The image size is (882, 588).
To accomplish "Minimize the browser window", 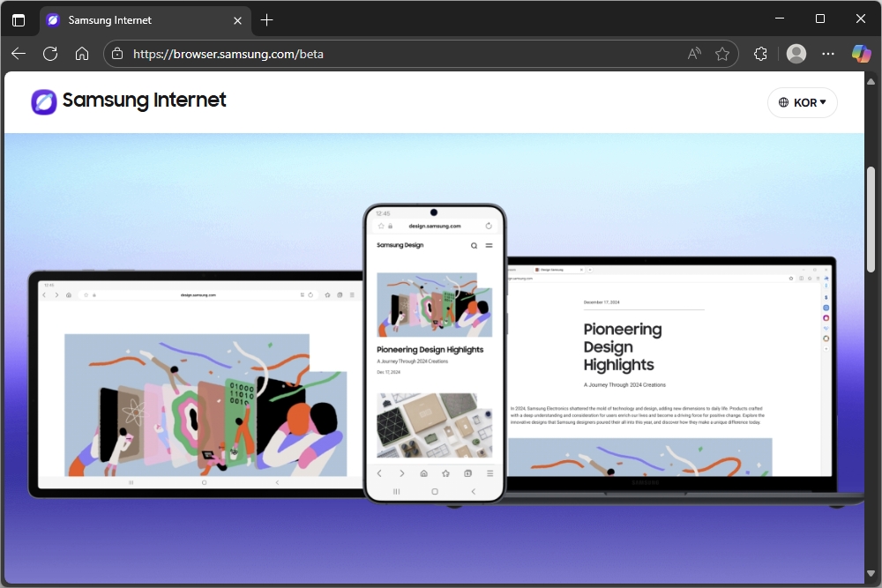I will (x=780, y=19).
